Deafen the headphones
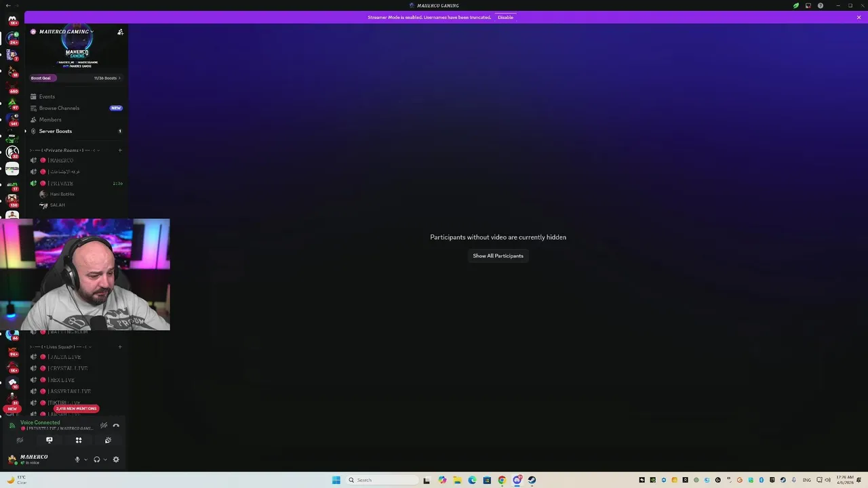Screen dimensions: 868x488 [x=97, y=460]
